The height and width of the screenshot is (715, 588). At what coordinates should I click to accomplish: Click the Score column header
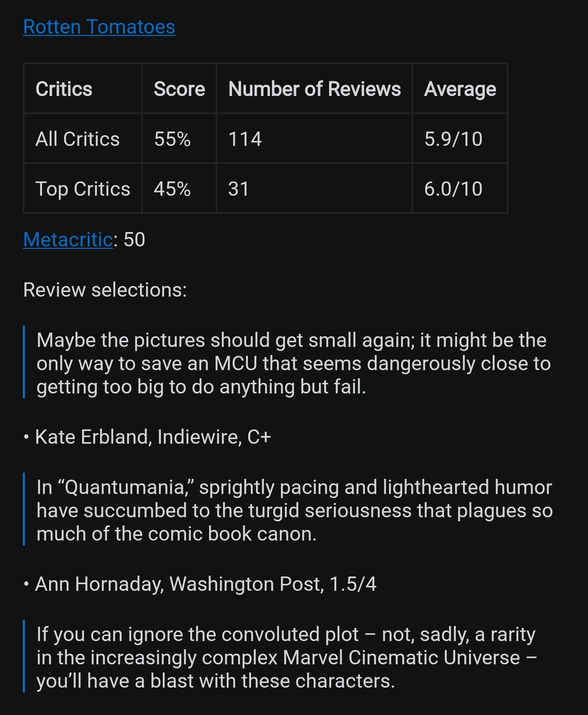(x=179, y=89)
